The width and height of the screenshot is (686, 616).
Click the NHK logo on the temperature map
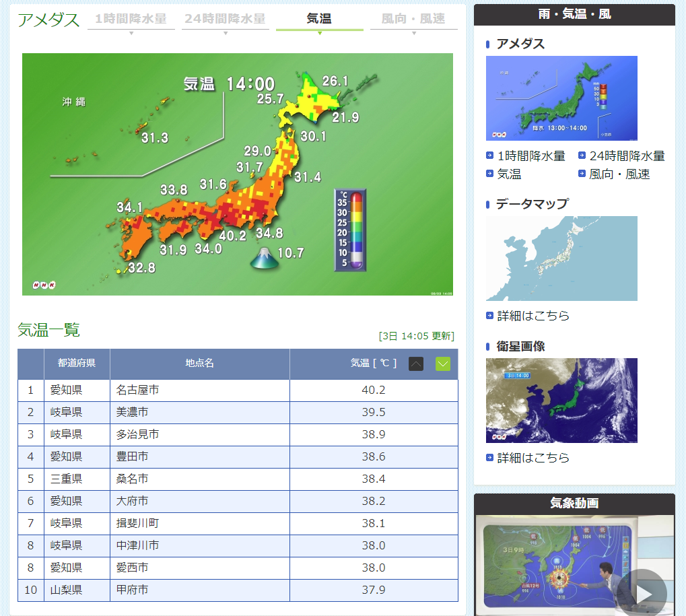[44, 285]
